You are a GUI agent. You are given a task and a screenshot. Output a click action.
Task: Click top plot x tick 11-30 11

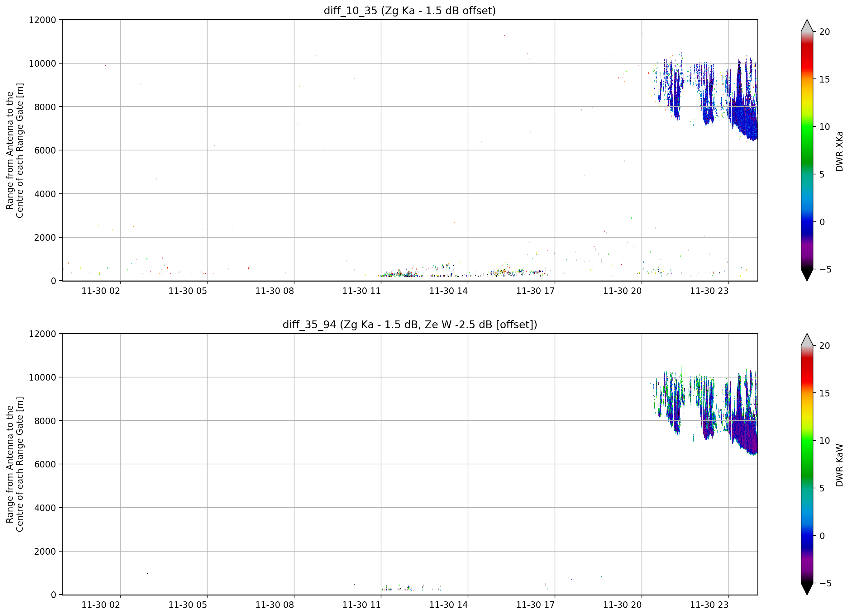coord(362,291)
